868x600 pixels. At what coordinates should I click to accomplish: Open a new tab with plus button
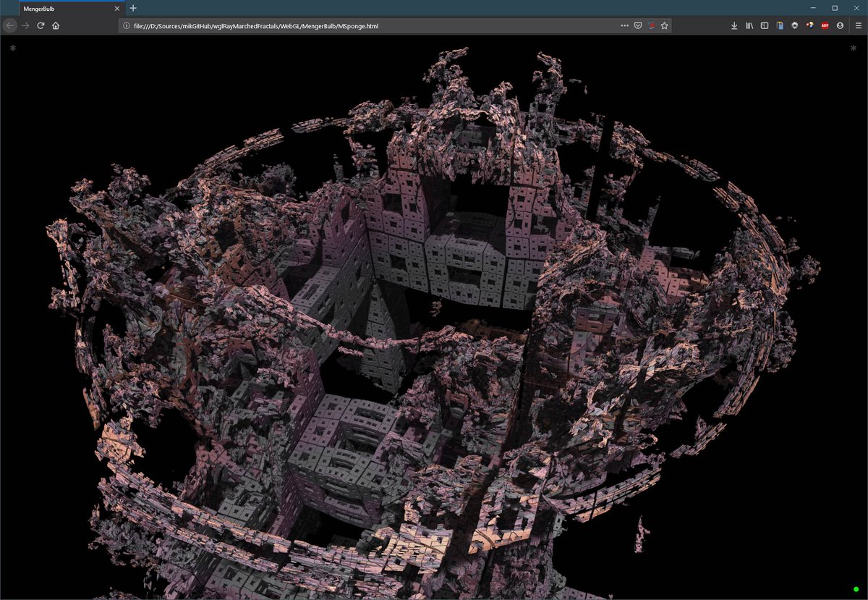coord(133,8)
